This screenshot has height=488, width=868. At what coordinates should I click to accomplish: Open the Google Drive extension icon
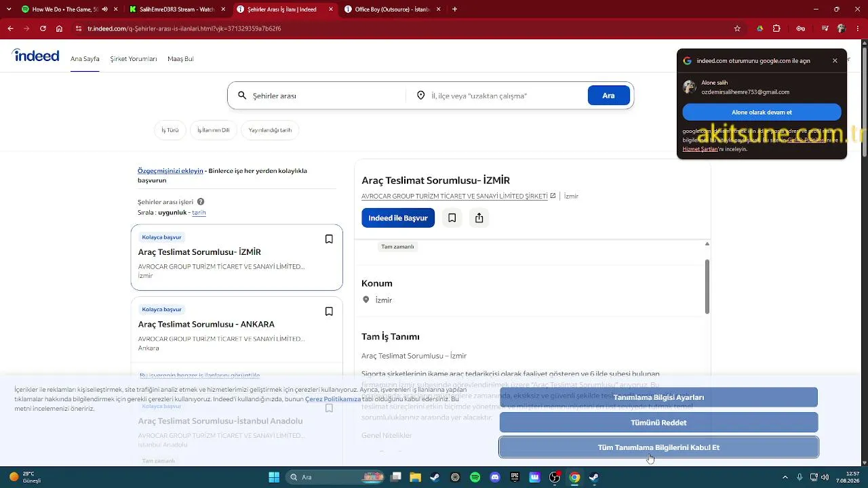pos(760,28)
